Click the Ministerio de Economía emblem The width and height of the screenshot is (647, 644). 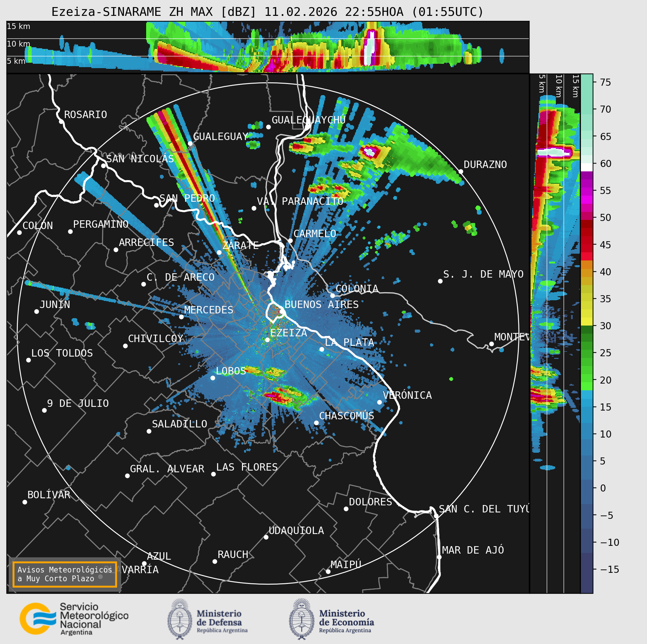301,619
